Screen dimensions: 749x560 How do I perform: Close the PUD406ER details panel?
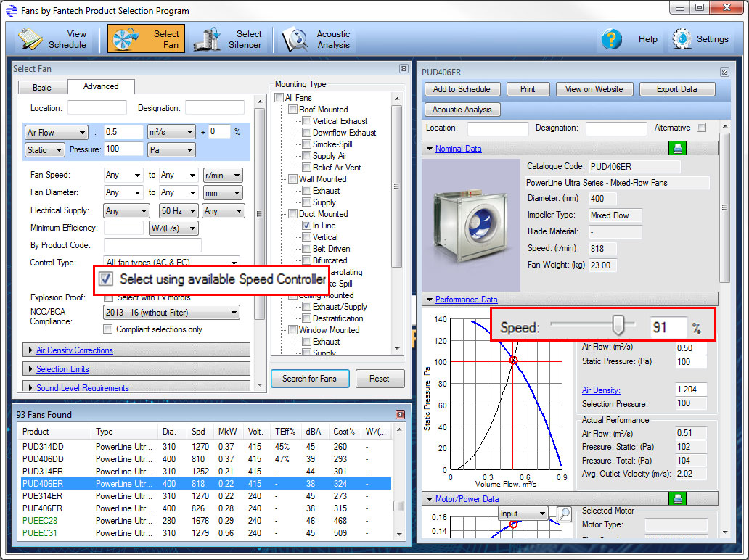pos(724,72)
